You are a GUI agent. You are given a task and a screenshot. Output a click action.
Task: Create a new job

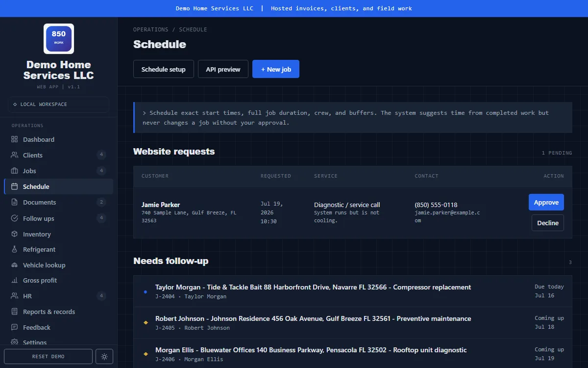(x=276, y=69)
